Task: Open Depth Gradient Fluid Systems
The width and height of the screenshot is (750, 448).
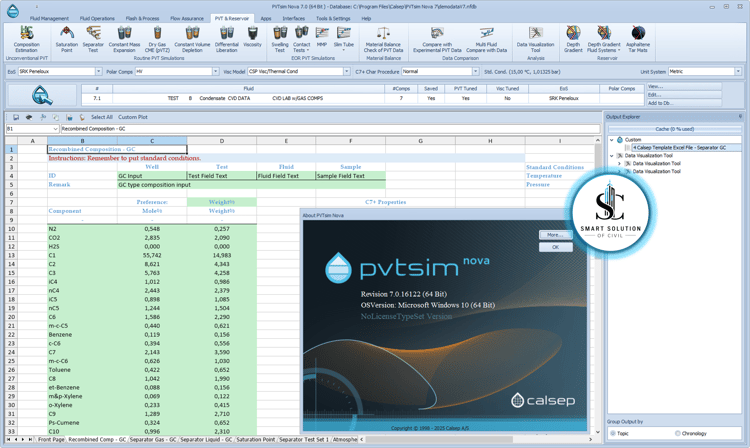Action: pos(604,39)
